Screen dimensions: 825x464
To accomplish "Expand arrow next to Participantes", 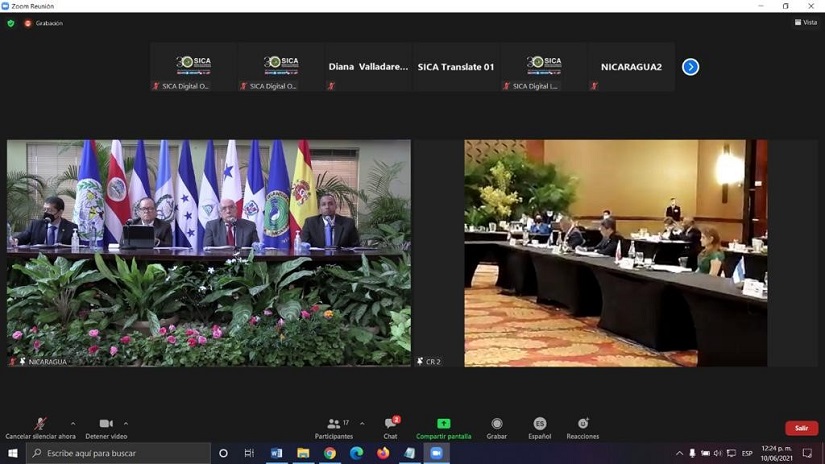I will click(x=362, y=423).
